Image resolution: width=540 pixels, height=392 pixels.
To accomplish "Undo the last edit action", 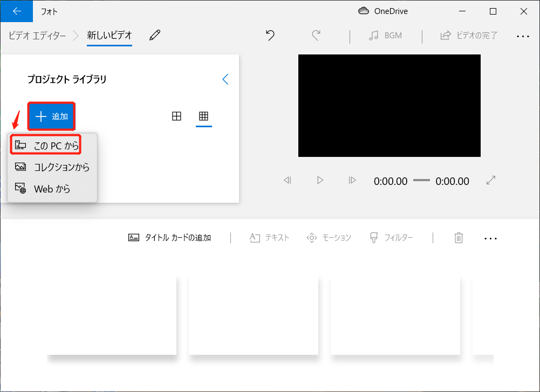I will (x=270, y=35).
